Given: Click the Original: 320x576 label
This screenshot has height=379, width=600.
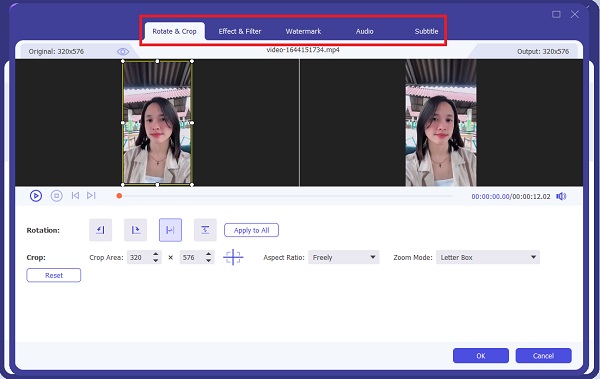Looking at the screenshot, I should (56, 51).
